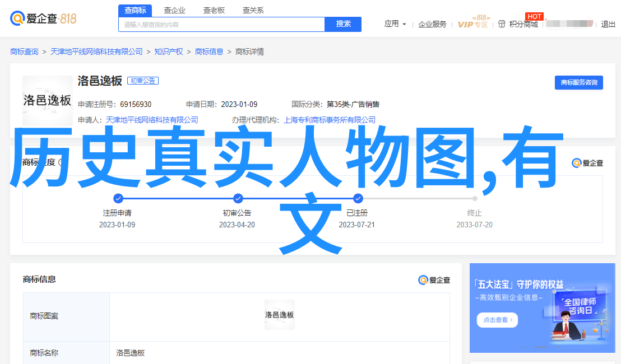Click the 2033-07-20 termination date
Image resolution: width=621 pixels, height=364 pixels.
coord(475,225)
